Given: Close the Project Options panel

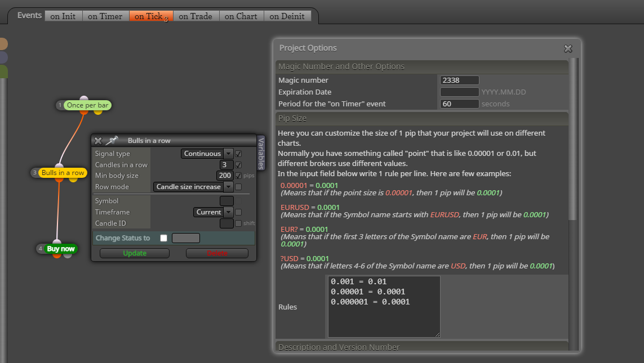Looking at the screenshot, I should (x=568, y=49).
